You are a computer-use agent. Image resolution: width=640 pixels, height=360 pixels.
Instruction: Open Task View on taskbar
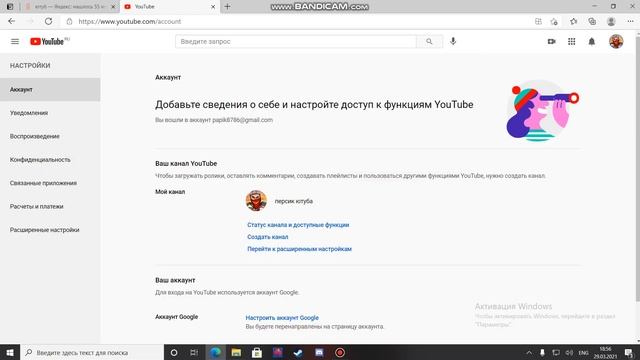coord(194,352)
